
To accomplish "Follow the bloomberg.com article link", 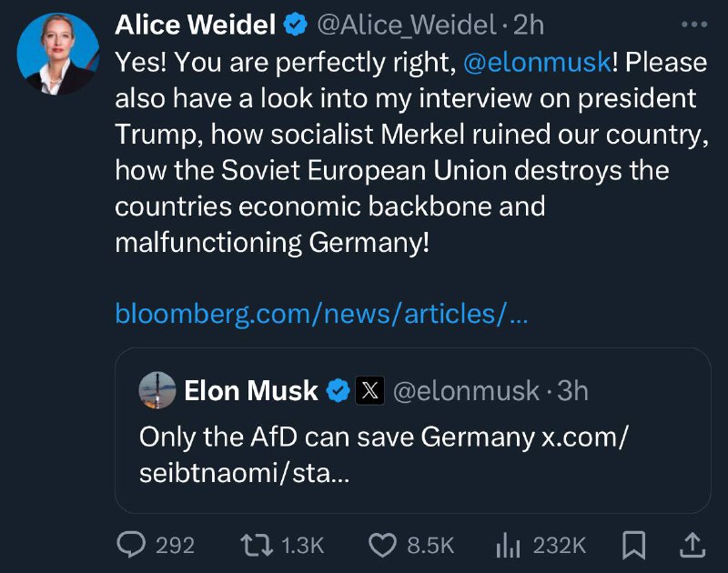I will click(321, 314).
